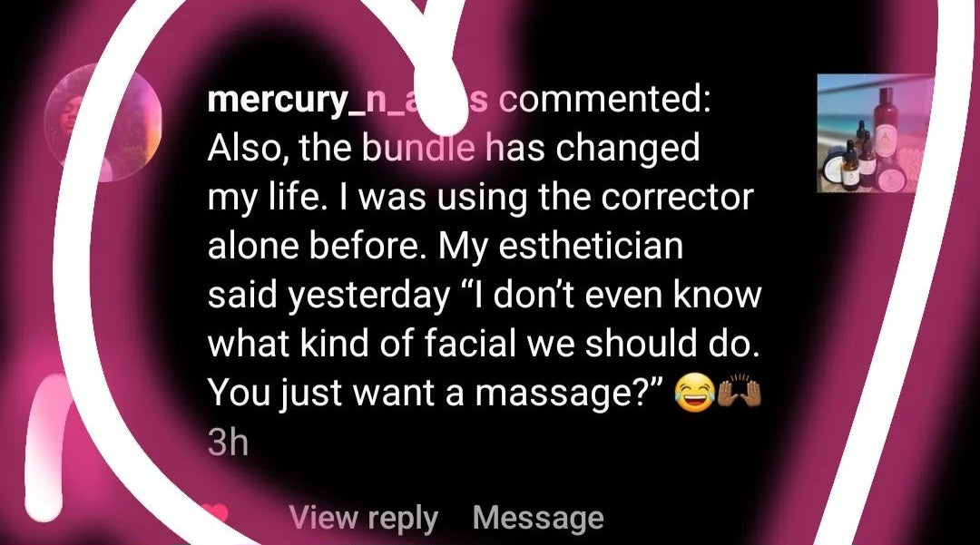Image resolution: width=980 pixels, height=545 pixels.
Task: Click the word "yesterday" in the comment
Action: (368, 296)
